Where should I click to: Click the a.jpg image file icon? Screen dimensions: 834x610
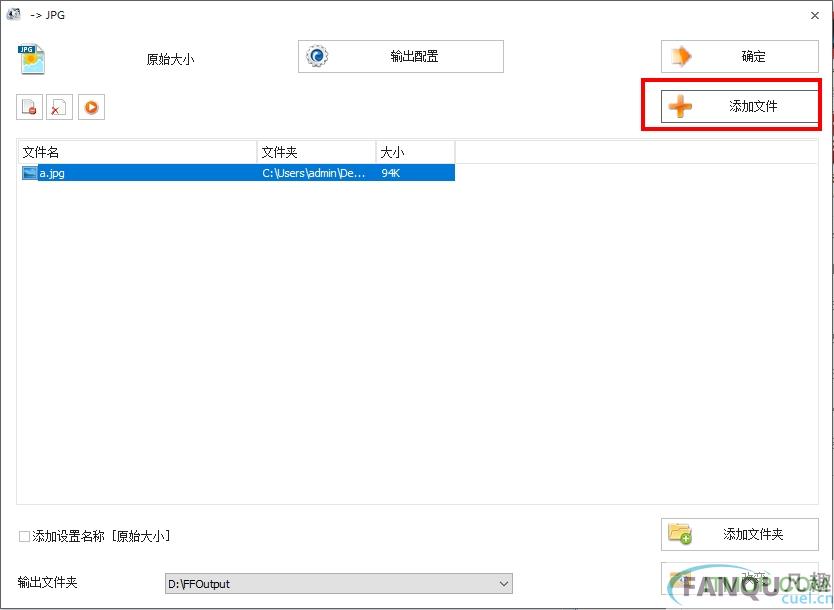pyautogui.click(x=29, y=173)
